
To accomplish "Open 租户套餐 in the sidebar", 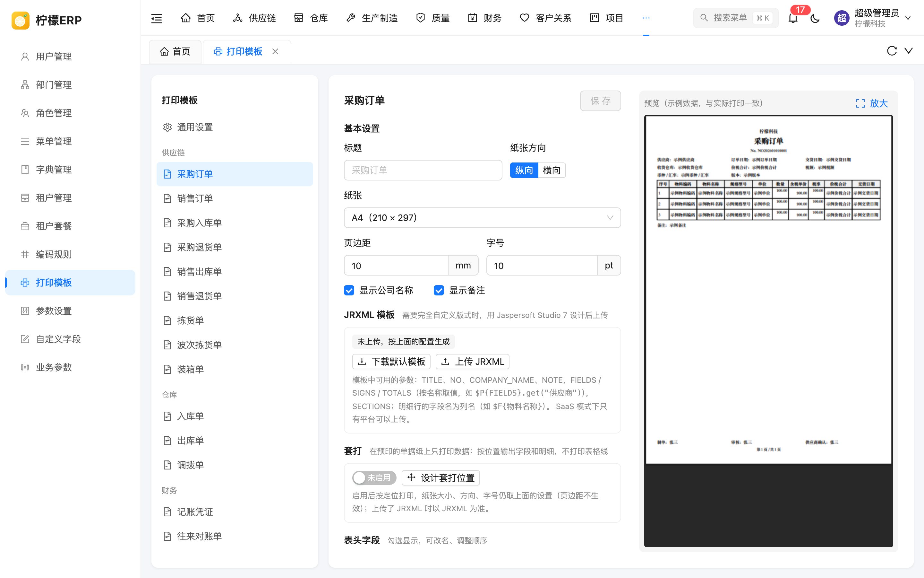I will click(70, 226).
